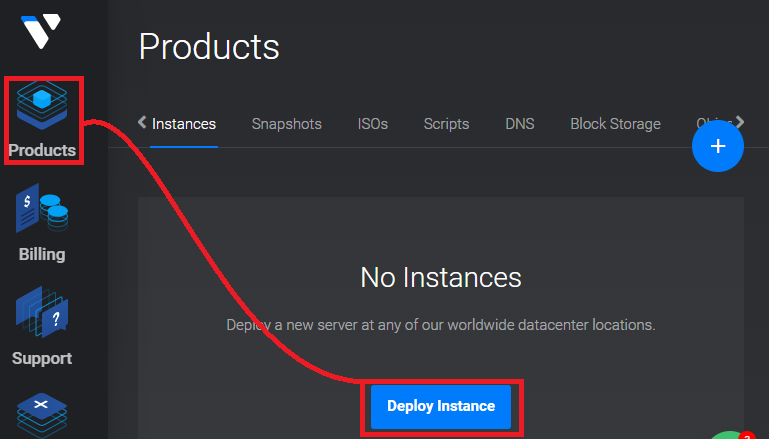Click the Deploy Instance button

(441, 407)
